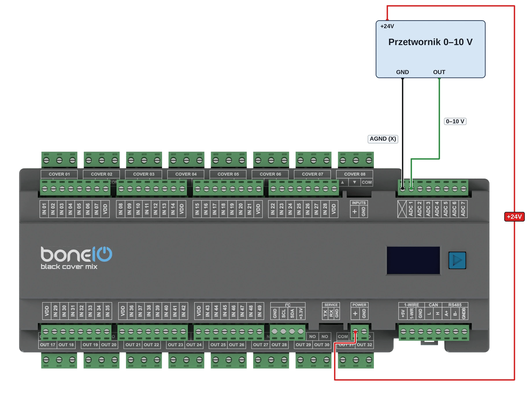Click the COVER 01 label
Screen dimensions: 532x396
point(59,174)
